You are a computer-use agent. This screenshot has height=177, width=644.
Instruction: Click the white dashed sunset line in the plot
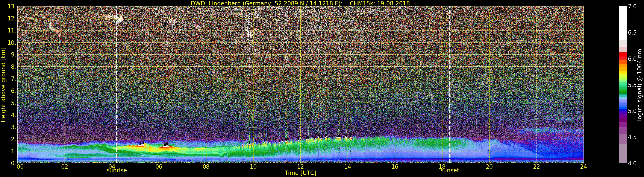pyautogui.click(x=450, y=85)
